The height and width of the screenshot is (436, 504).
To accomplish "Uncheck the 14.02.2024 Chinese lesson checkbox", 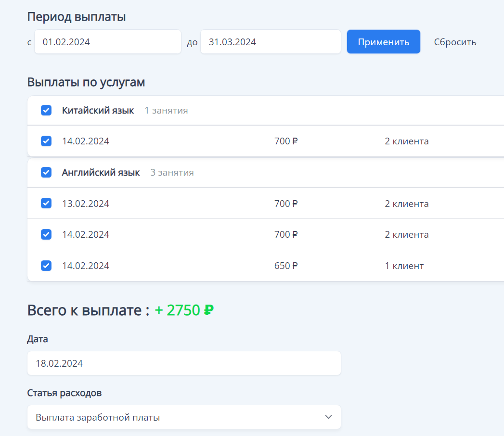I will [x=46, y=141].
